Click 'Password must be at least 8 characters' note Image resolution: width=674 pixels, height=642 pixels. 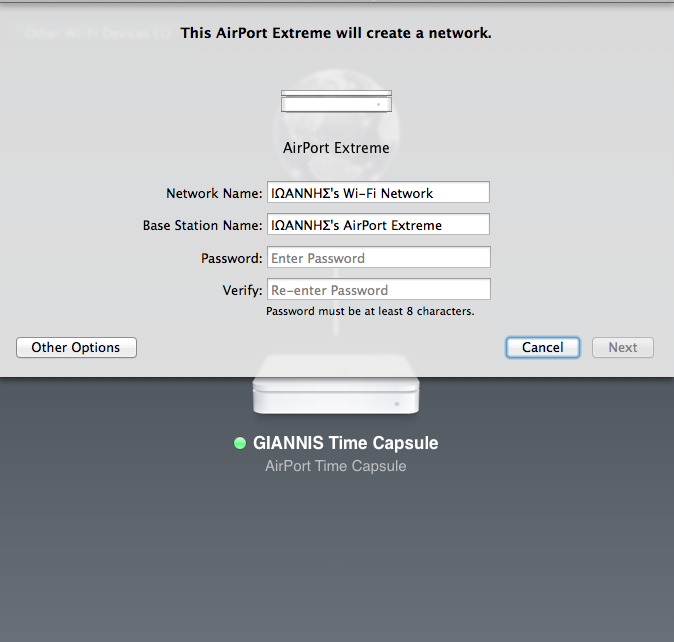(370, 311)
